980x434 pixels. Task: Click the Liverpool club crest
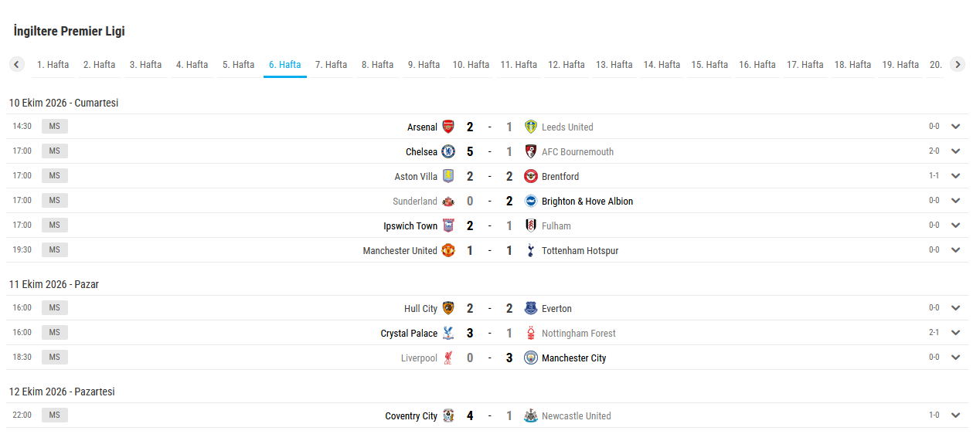(448, 358)
